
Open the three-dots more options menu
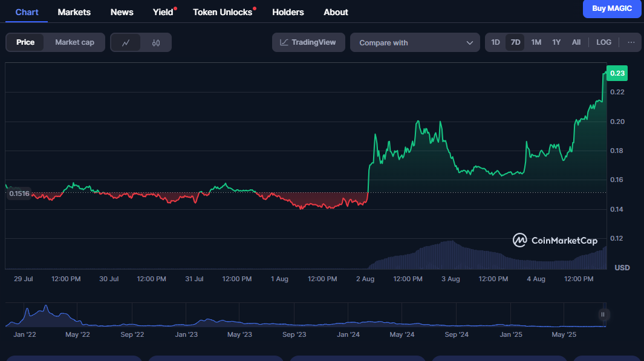[631, 42]
